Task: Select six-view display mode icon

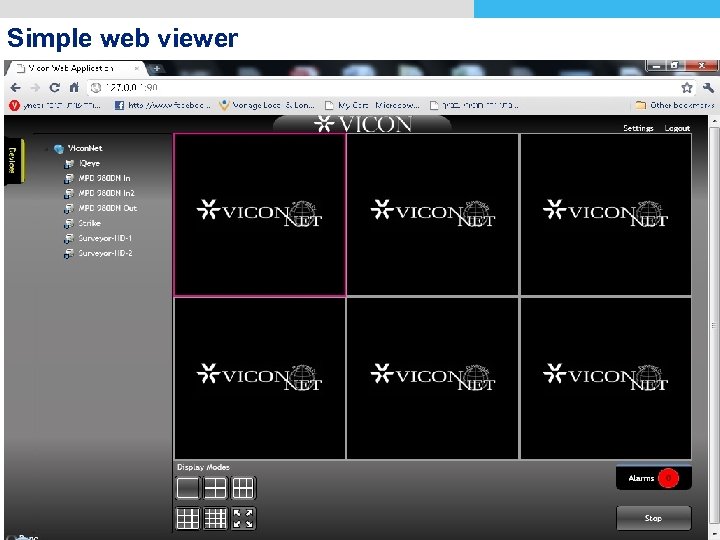Action: 242,488
